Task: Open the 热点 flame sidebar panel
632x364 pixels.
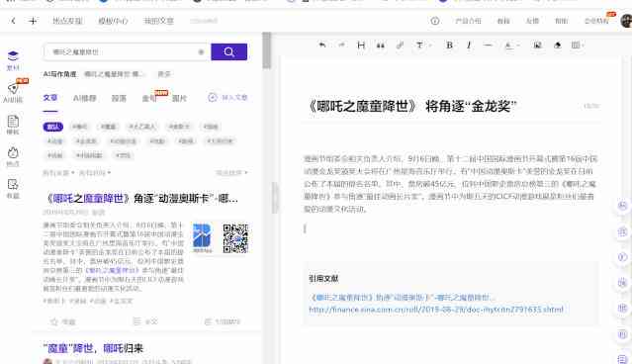Action: tap(13, 156)
